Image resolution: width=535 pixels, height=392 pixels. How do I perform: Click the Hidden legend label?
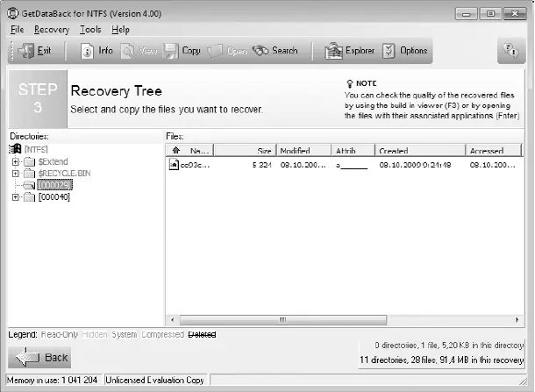[x=95, y=334]
